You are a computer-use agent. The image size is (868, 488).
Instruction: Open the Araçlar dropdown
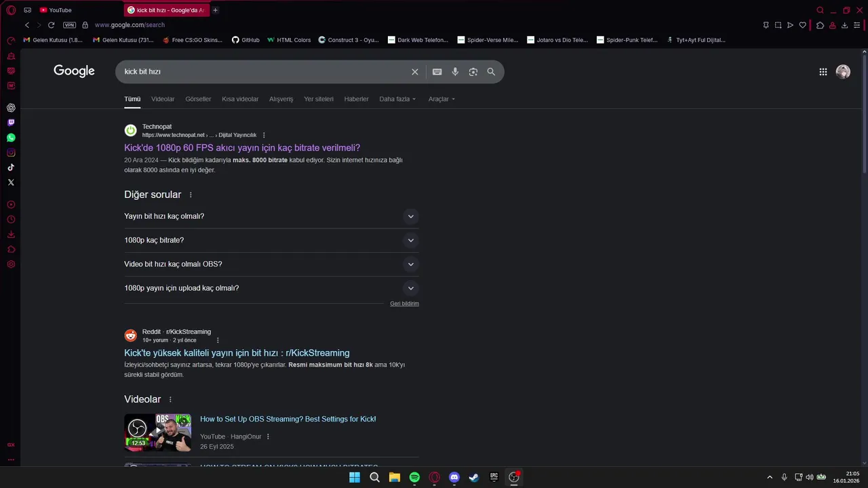pyautogui.click(x=441, y=99)
